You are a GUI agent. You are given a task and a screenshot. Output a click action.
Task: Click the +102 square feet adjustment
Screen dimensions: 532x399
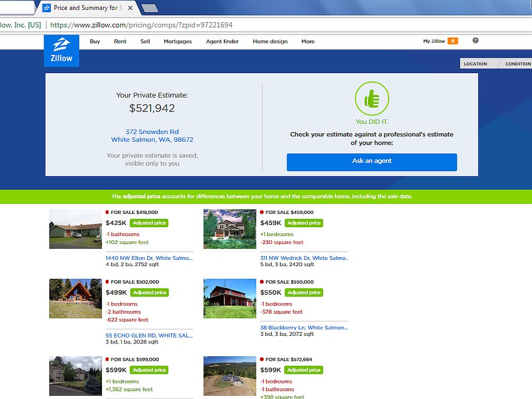(x=127, y=242)
